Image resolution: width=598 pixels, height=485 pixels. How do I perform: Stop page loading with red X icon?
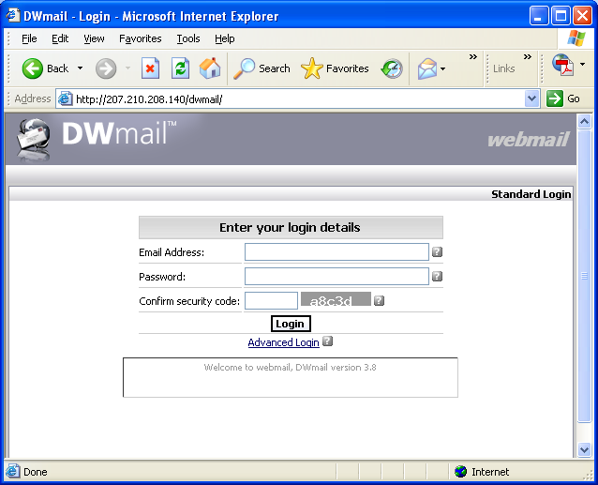pyautogui.click(x=150, y=69)
